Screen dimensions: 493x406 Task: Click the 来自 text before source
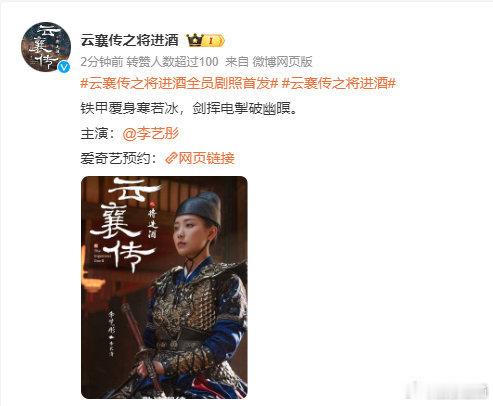[237, 62]
